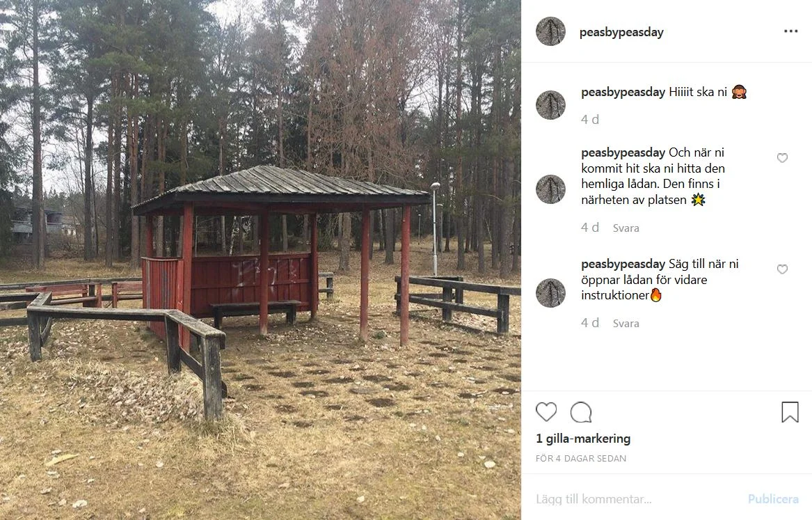Like the post with the large heart icon
Viewport: 812px width, 520px height.
click(546, 412)
